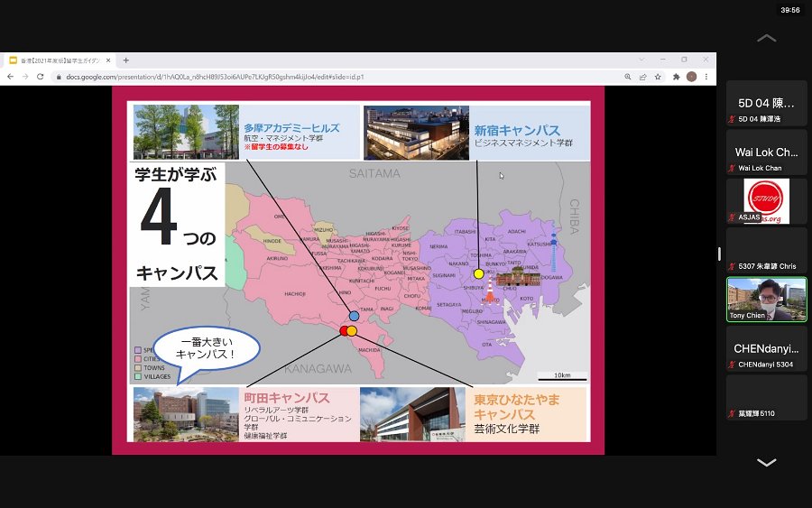Open the browser profile avatar
The width and height of the screenshot is (812, 508).
pos(691,77)
